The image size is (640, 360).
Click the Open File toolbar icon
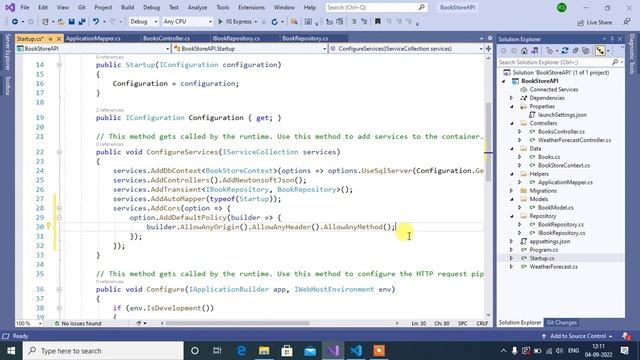(x=61, y=22)
